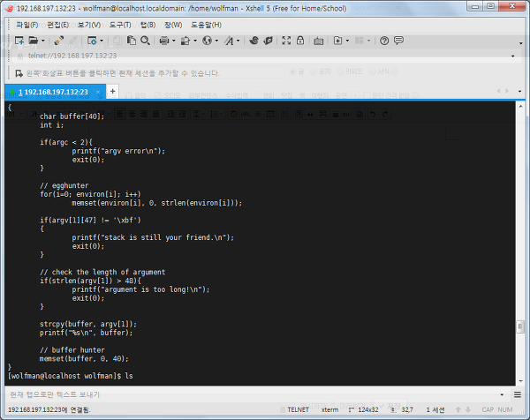This screenshot has width=530, height=420.
Task: Open the 편집(E) menu
Action: point(58,25)
